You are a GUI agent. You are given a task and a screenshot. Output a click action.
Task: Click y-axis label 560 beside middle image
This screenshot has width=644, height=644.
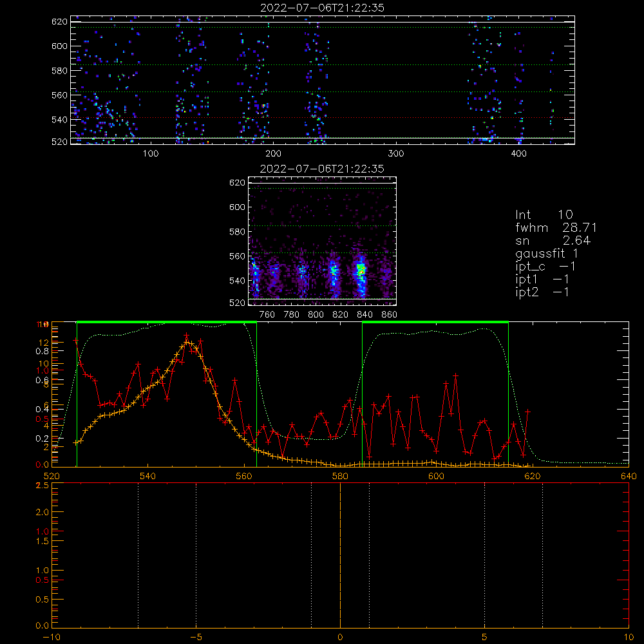[x=237, y=256]
